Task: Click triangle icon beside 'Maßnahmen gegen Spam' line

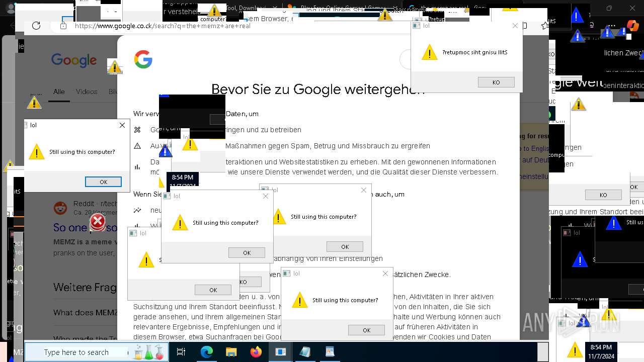Action: tap(137, 146)
